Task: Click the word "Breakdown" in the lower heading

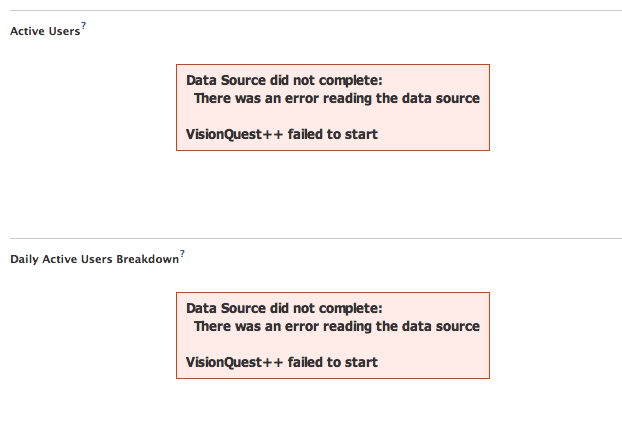Action: (x=148, y=260)
